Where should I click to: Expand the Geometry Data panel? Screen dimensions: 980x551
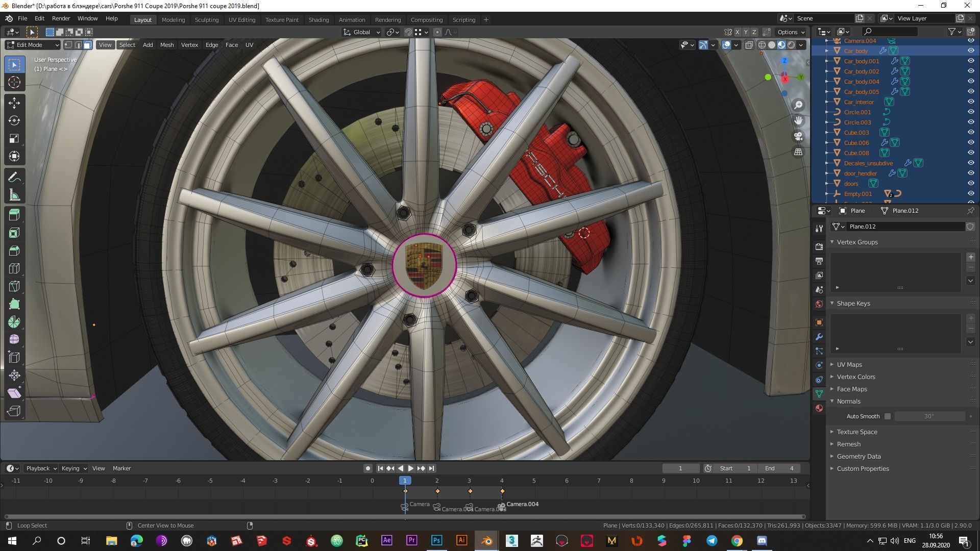coord(859,456)
